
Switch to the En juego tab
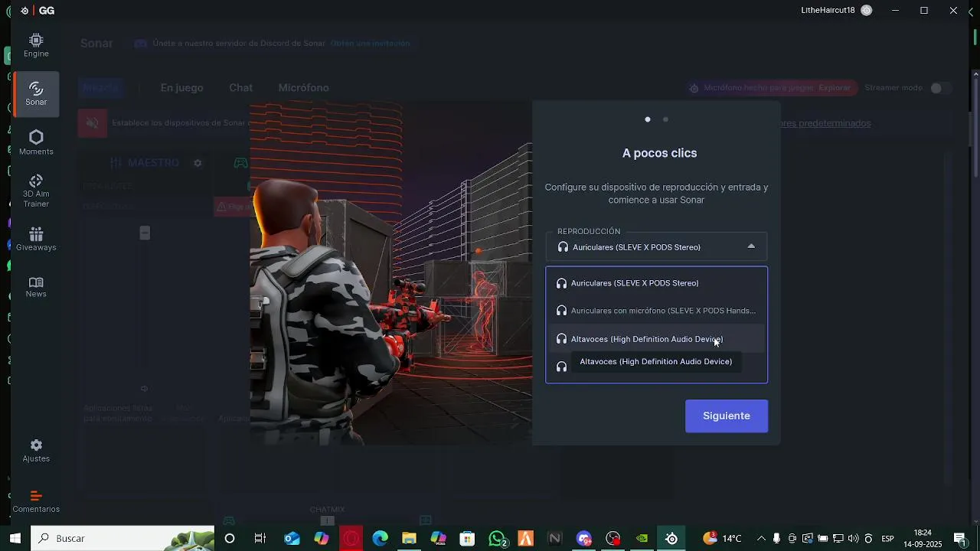coord(181,88)
